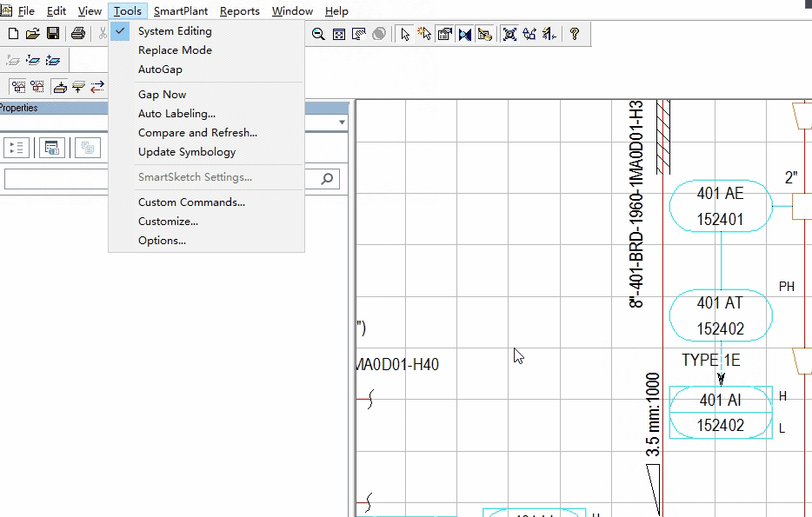
Task: Click the greyed copy-pages icon in Properties
Action: point(88,148)
